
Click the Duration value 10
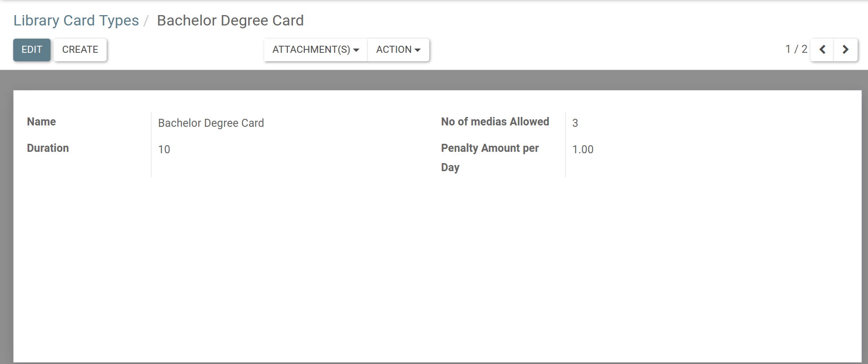coord(164,149)
